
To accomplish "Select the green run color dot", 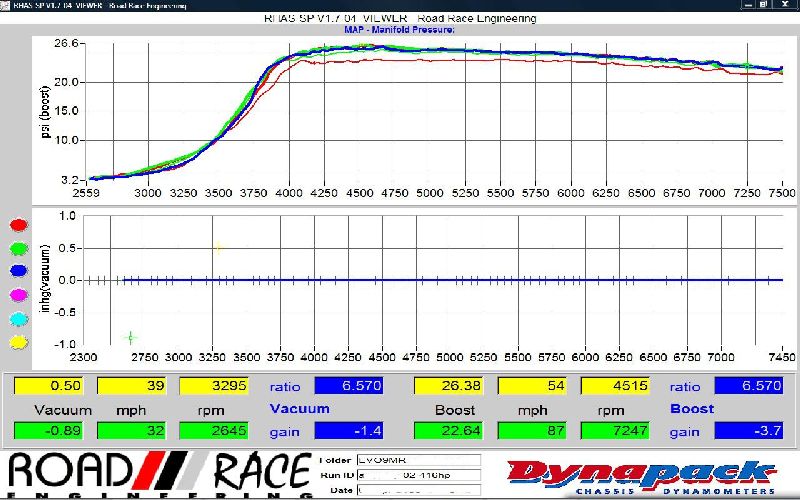I will 17,249.
